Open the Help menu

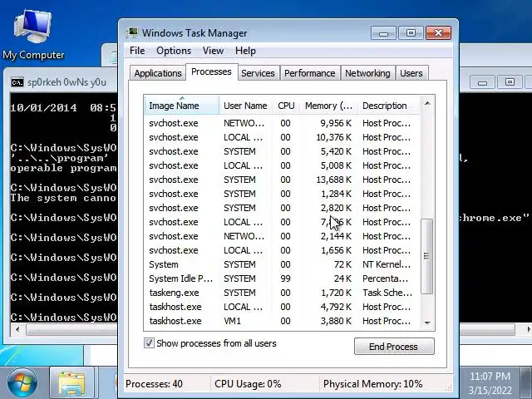click(246, 51)
